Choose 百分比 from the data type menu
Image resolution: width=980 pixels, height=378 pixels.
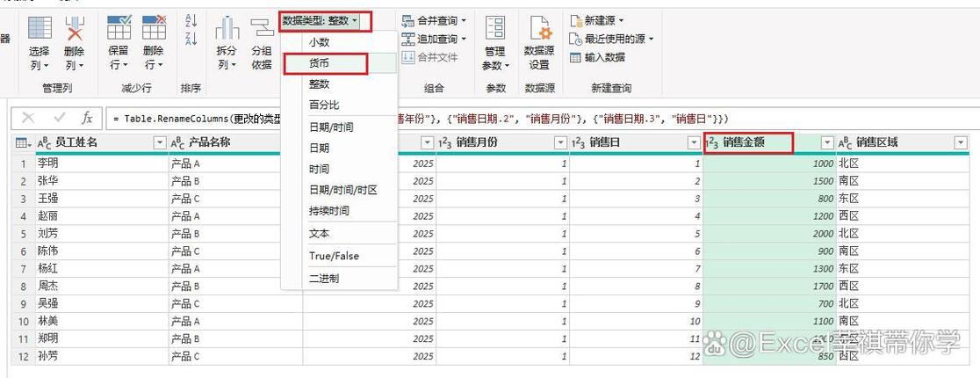tap(339, 105)
